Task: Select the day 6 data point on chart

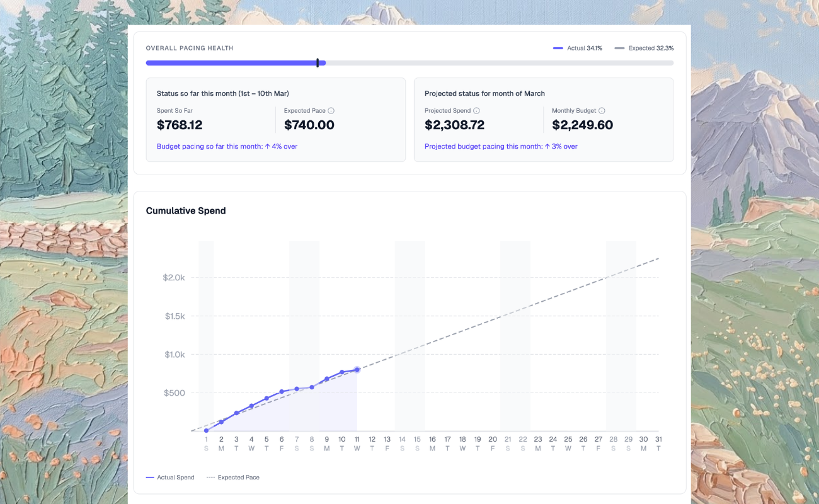Action: click(282, 392)
